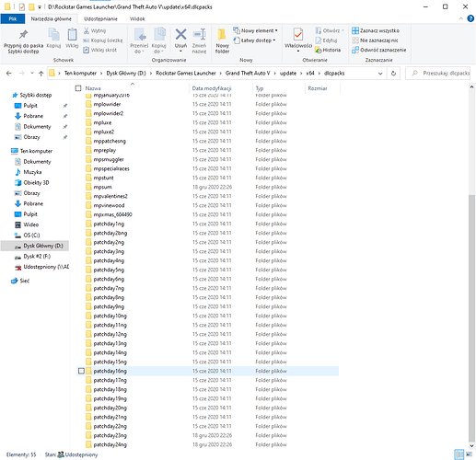Switch to the Widok ribbon tab

pos(137,19)
